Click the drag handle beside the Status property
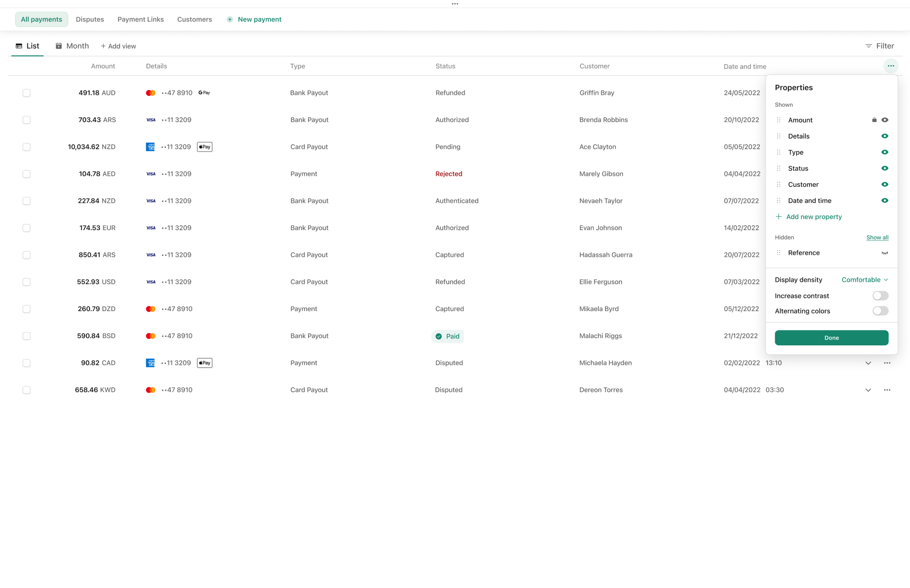Image resolution: width=910 pixels, height=588 pixels. tap(779, 168)
